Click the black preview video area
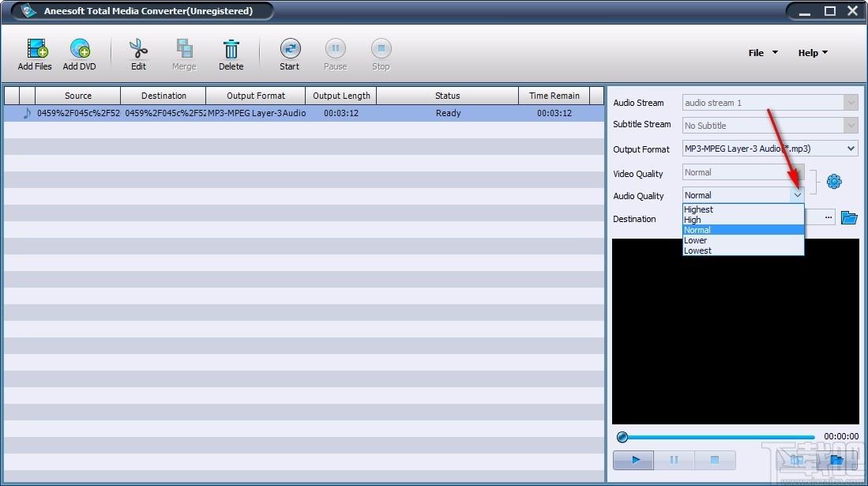Screen dimensions: 868x486 click(735, 331)
